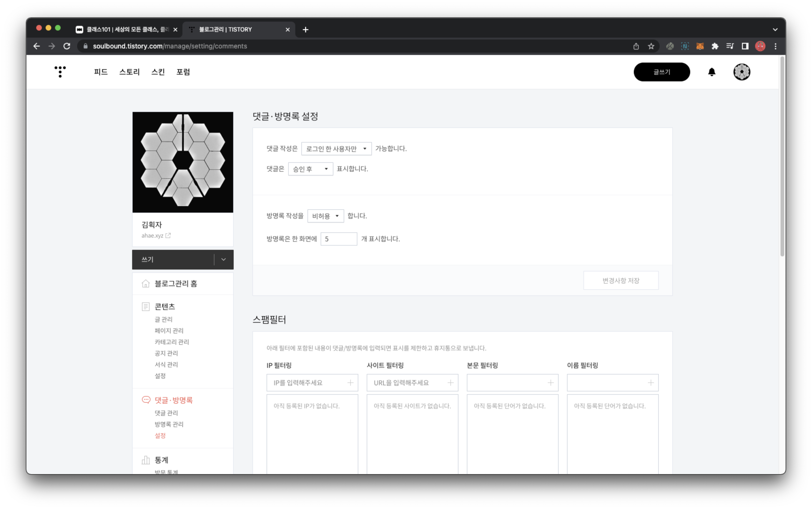The height and width of the screenshot is (509, 812).
Task: Open the 스킨 menu item
Action: (158, 72)
